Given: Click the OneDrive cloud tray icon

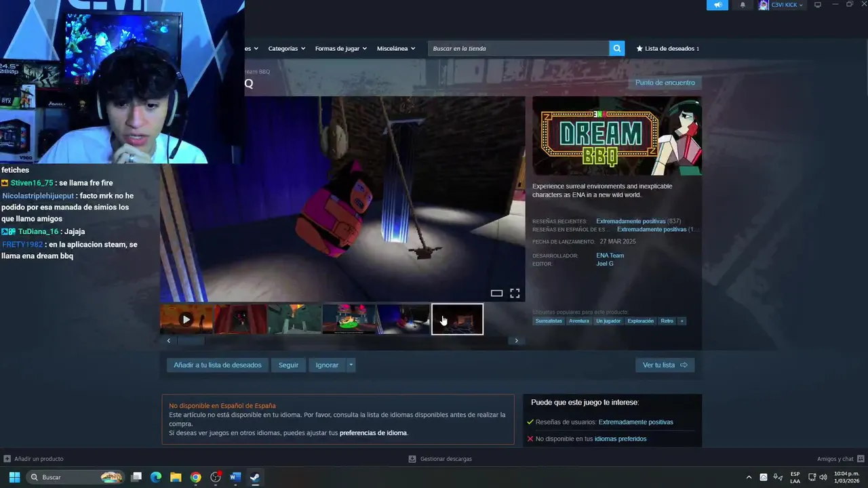Looking at the screenshot, I should coord(764,477).
